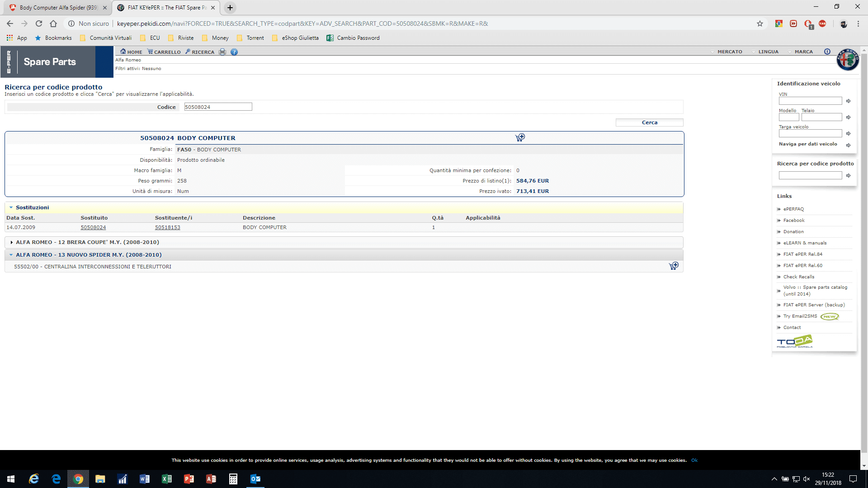Submit VIN search arrow
Screen dimensions: 868x488
(x=849, y=101)
